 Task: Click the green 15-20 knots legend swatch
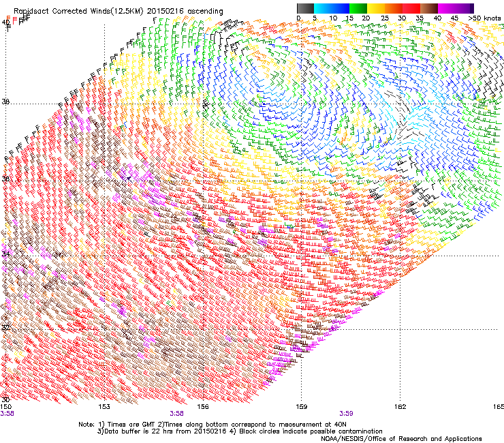(358, 8)
